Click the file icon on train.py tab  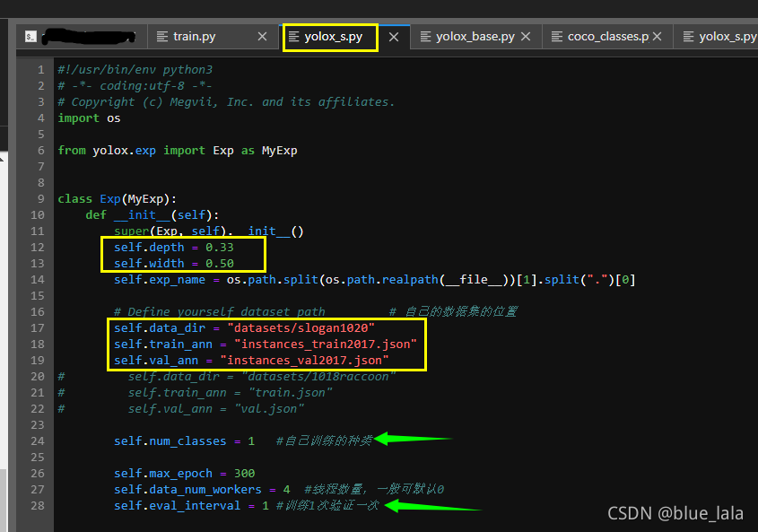(x=162, y=37)
